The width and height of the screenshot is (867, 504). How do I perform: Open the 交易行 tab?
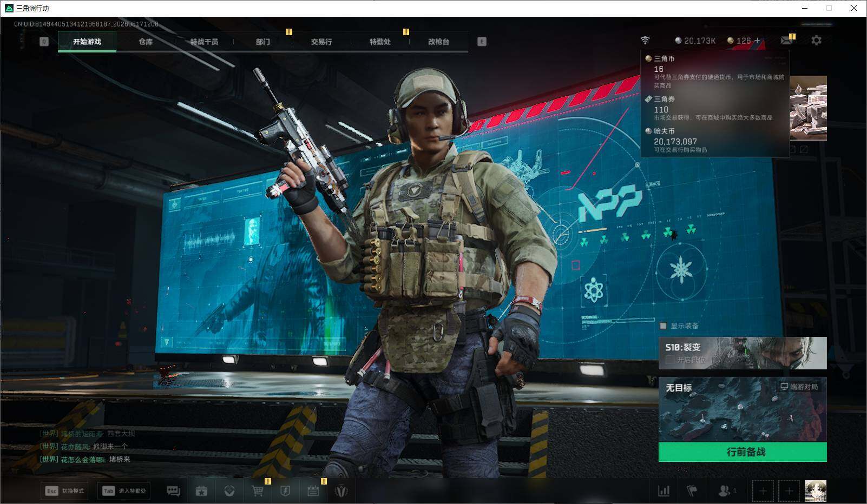tap(321, 42)
